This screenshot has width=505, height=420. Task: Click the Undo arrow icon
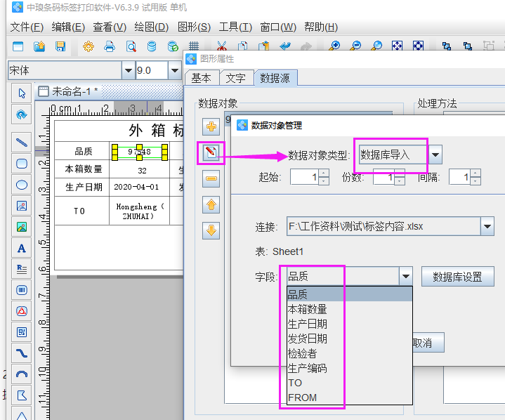click(285, 46)
